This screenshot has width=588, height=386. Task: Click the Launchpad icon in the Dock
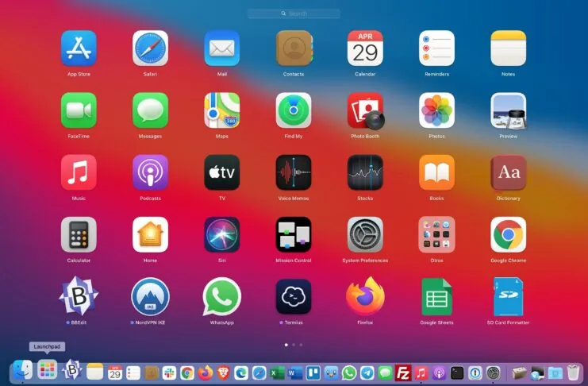click(48, 370)
